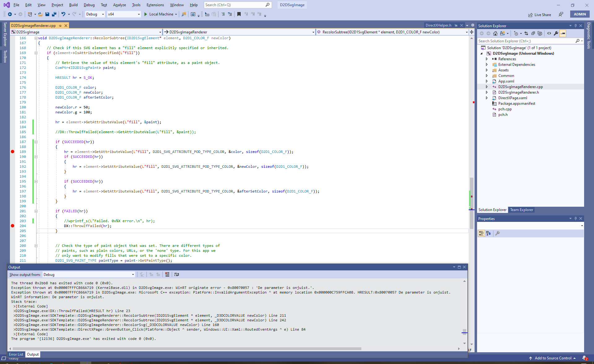
Task: Switch to the Team Explorer tab
Action: pos(522,210)
